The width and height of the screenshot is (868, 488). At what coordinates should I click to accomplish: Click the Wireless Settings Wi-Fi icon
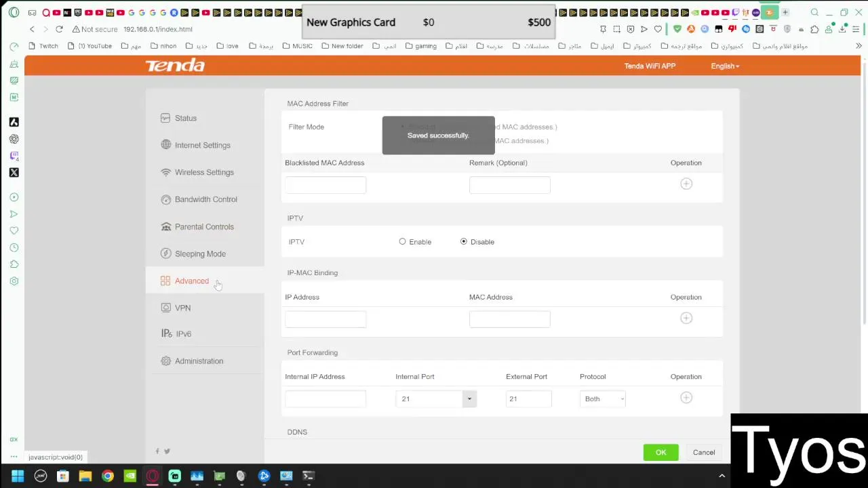click(x=165, y=172)
